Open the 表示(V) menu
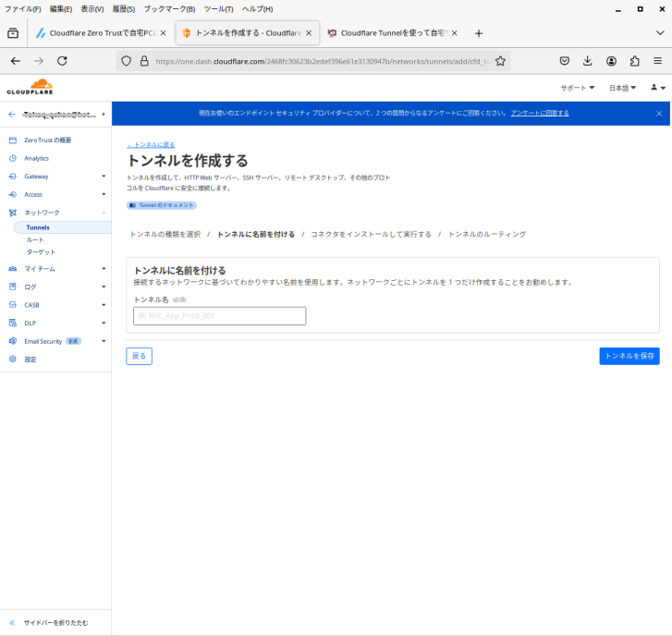Viewport: 672px width, 636px height. (x=92, y=9)
